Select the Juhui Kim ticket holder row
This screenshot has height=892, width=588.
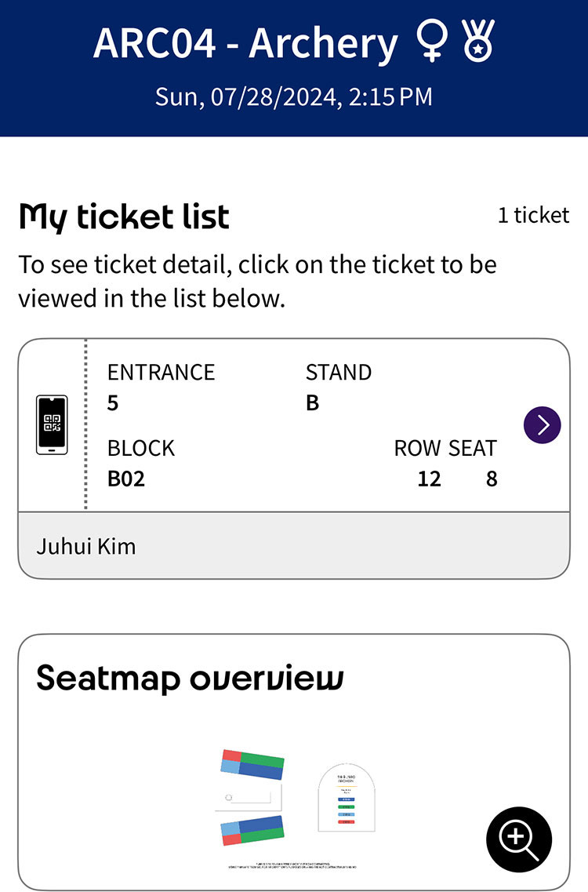[293, 546]
